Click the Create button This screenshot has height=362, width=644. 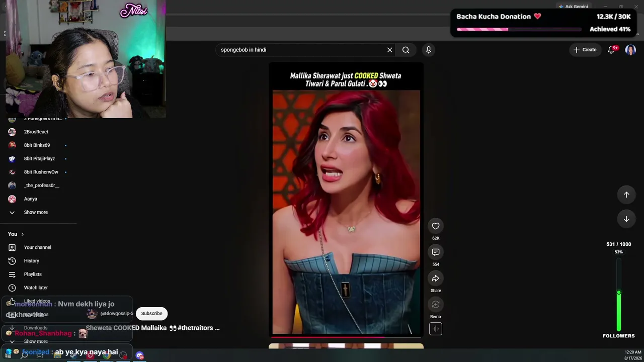pyautogui.click(x=585, y=50)
